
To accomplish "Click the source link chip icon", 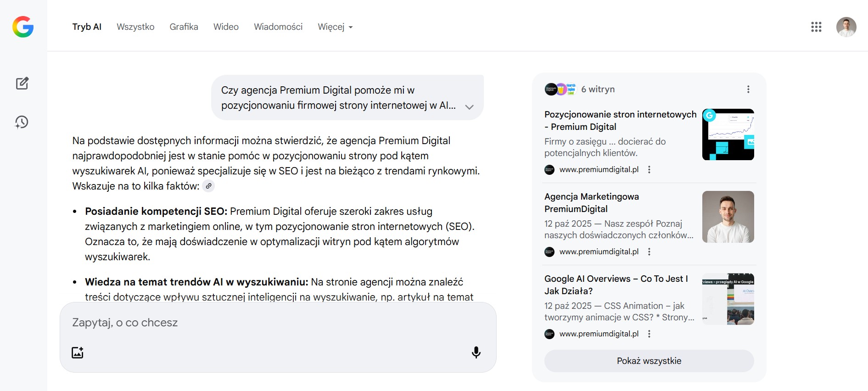I will click(x=208, y=186).
